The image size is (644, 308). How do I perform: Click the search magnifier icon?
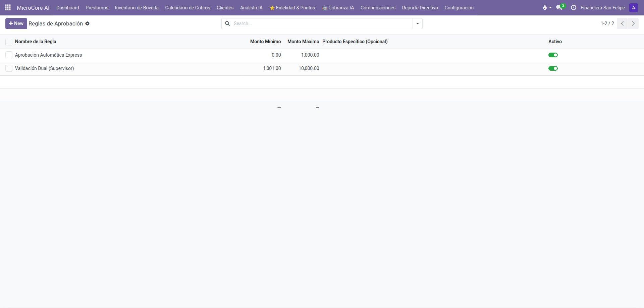227,23
